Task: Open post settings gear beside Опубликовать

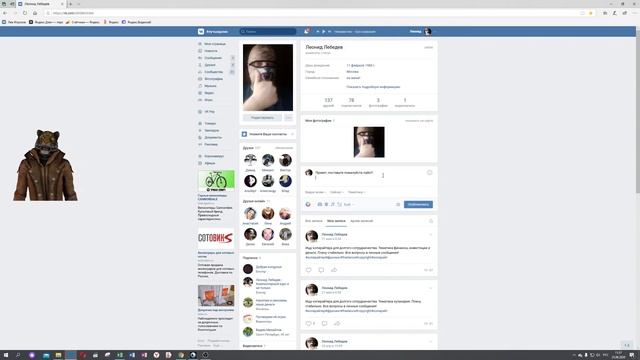Action: [x=398, y=204]
